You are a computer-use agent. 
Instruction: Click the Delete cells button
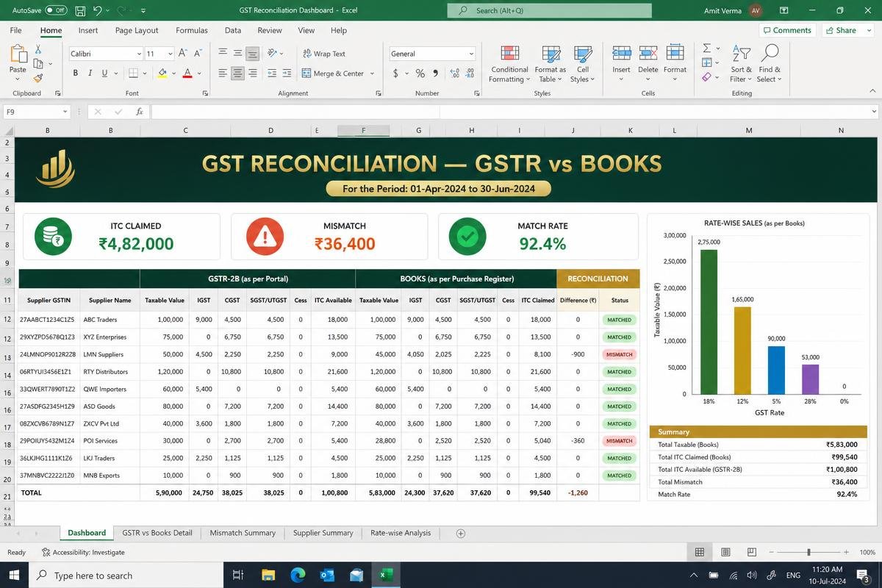tap(648, 62)
